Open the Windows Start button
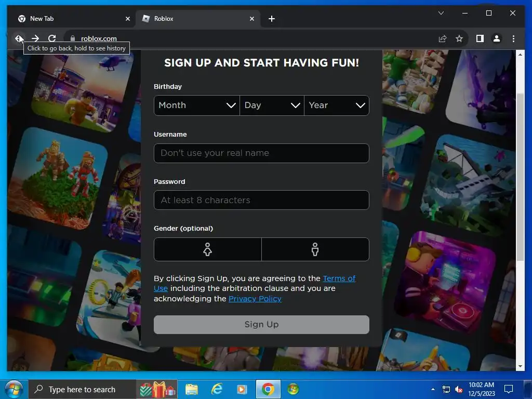 [x=14, y=389]
